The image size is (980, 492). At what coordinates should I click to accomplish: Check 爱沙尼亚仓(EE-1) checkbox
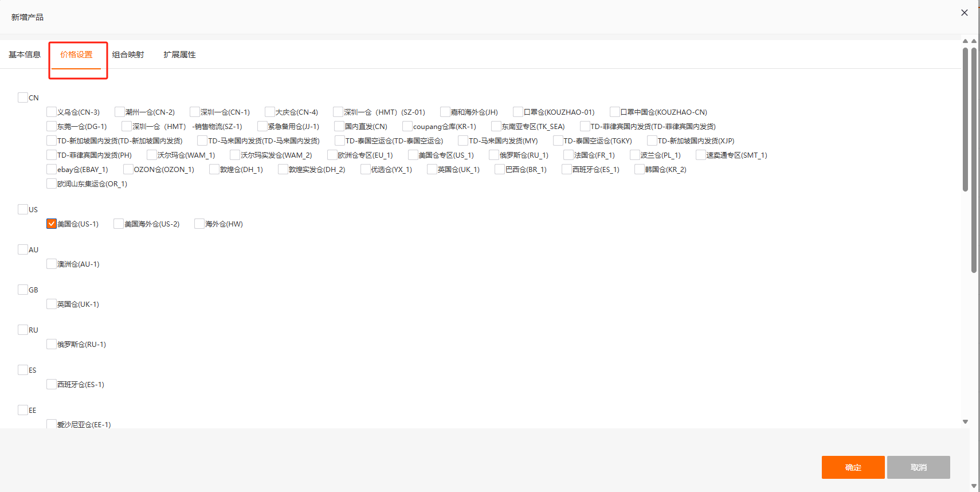click(x=52, y=424)
